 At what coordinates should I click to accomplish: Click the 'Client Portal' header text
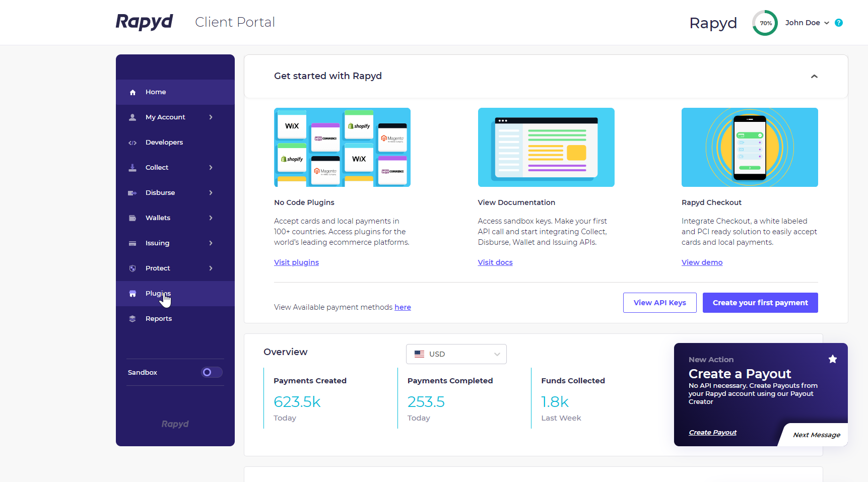pos(235,22)
